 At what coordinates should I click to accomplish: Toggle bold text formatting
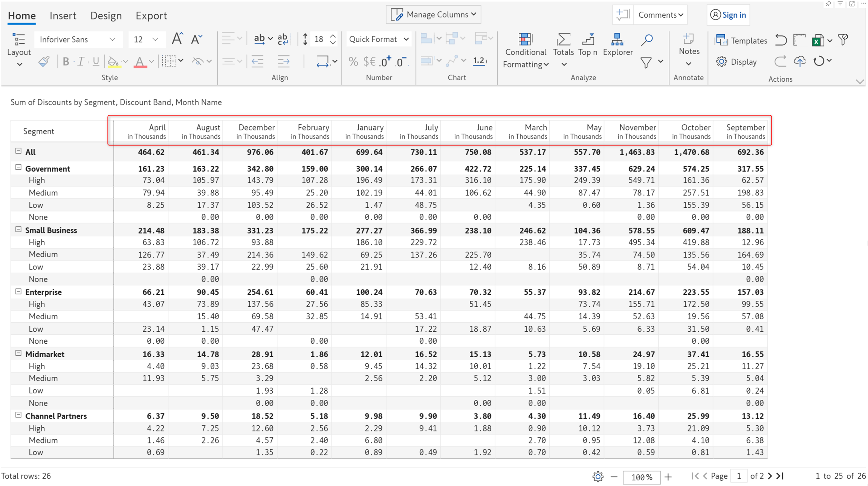[x=66, y=61]
